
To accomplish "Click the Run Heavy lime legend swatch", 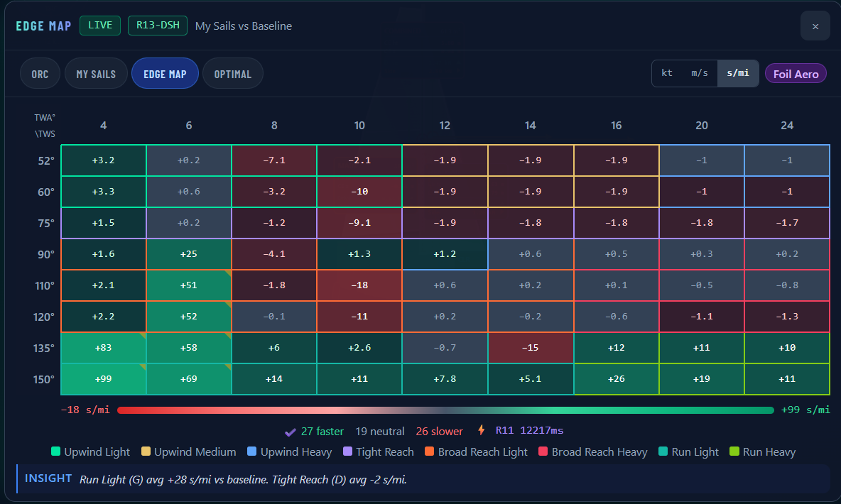I will tap(734, 451).
